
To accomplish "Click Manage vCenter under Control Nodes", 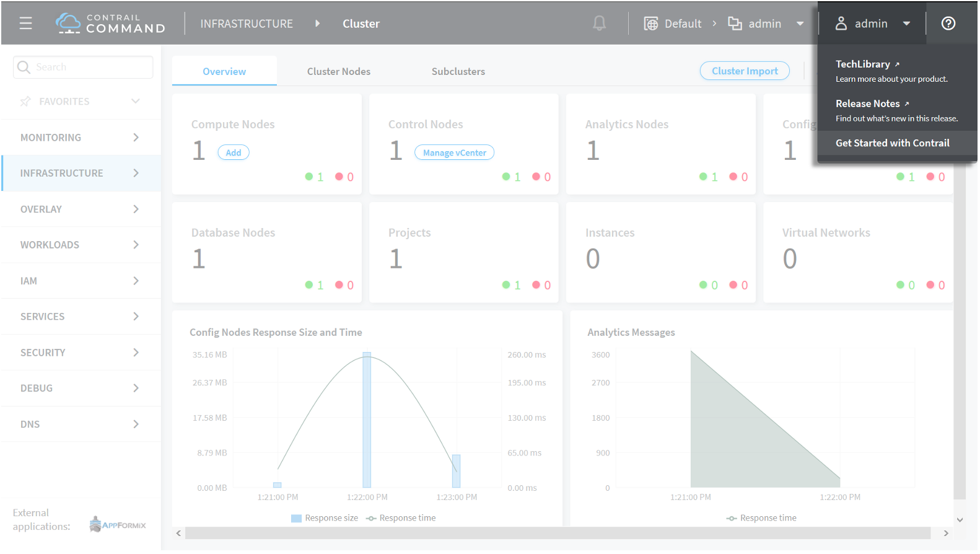I will coord(454,153).
